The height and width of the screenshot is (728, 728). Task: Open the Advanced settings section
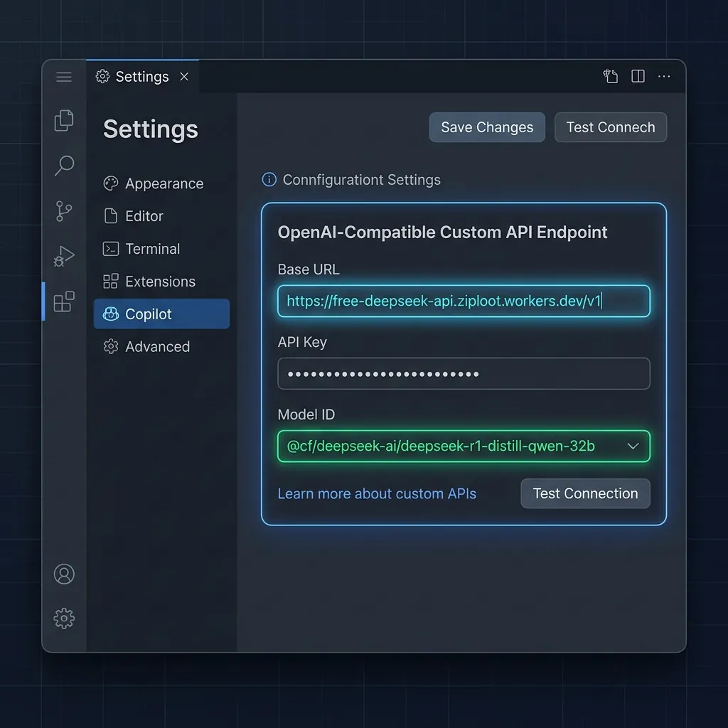point(161,346)
